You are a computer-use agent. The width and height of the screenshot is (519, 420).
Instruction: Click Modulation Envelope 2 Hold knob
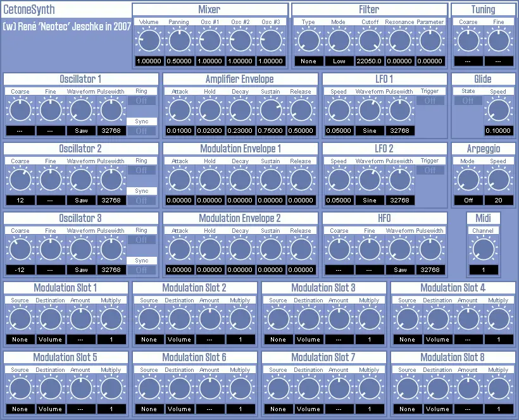click(210, 249)
